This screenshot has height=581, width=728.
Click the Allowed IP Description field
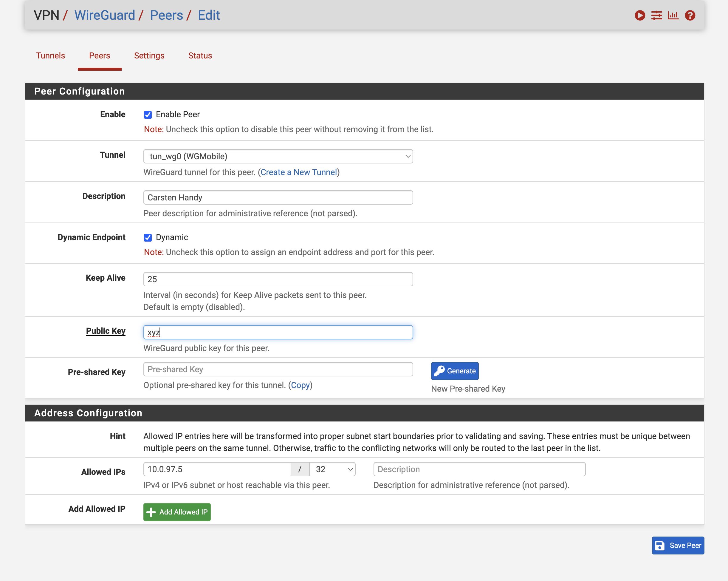[479, 469]
